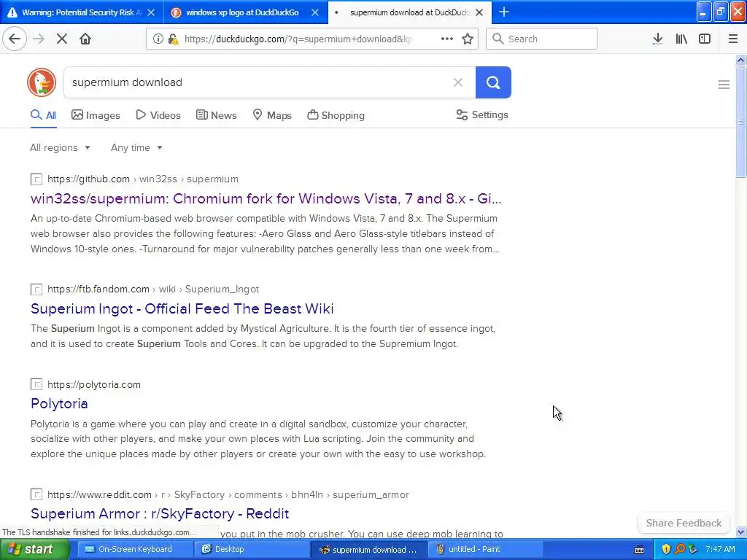Click the polytoria.com result favicon
Screen dimensions: 747x560
[36, 384]
